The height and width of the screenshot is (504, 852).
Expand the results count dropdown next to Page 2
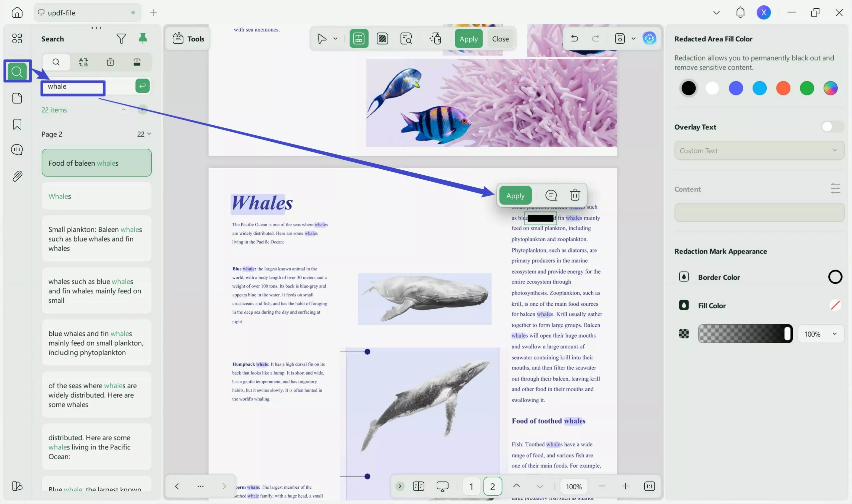click(149, 134)
